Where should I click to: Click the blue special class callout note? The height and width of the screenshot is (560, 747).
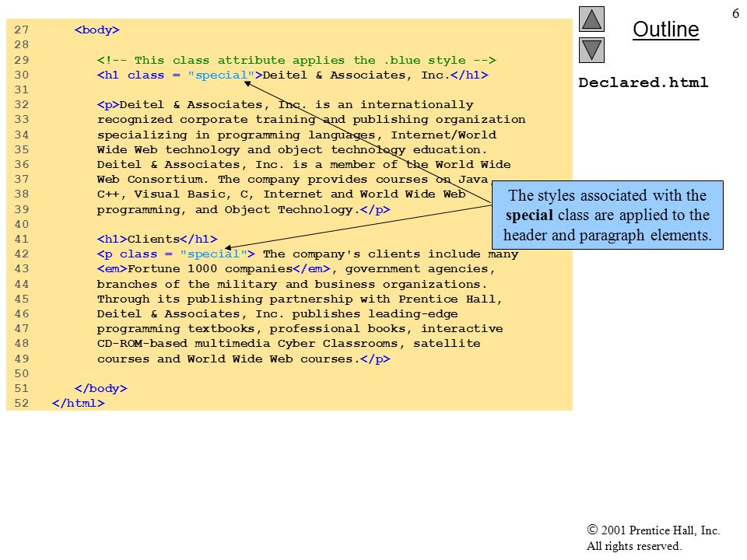point(608,215)
